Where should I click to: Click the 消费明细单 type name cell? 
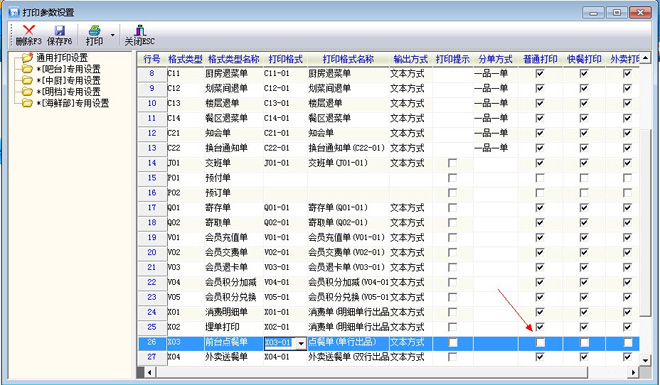click(234, 312)
